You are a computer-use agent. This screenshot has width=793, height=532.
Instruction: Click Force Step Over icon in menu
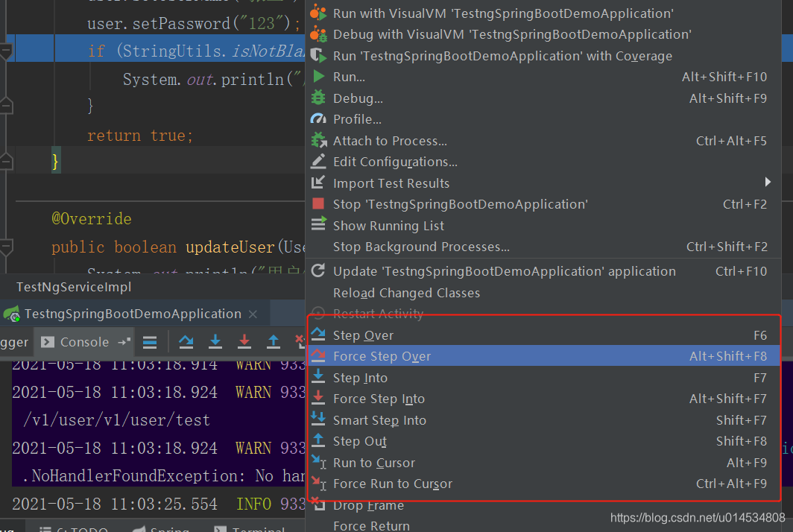319,355
